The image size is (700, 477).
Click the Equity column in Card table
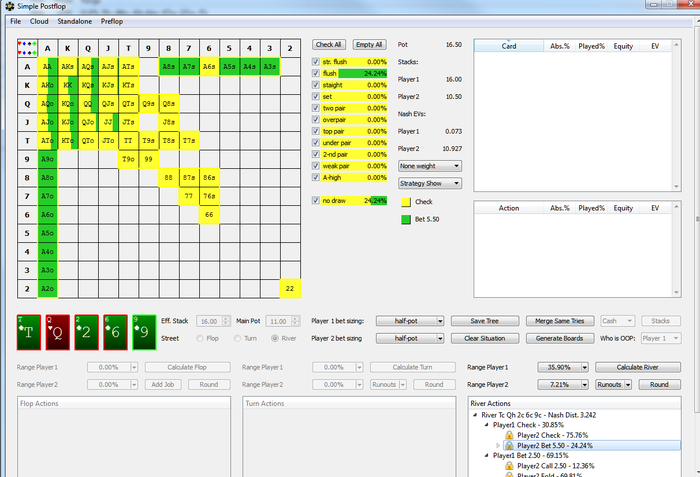(x=623, y=46)
